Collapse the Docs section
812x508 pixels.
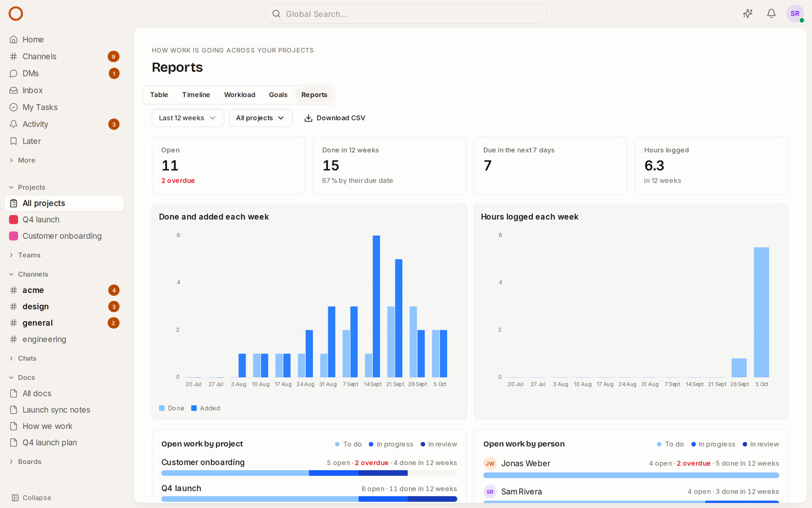point(22,378)
